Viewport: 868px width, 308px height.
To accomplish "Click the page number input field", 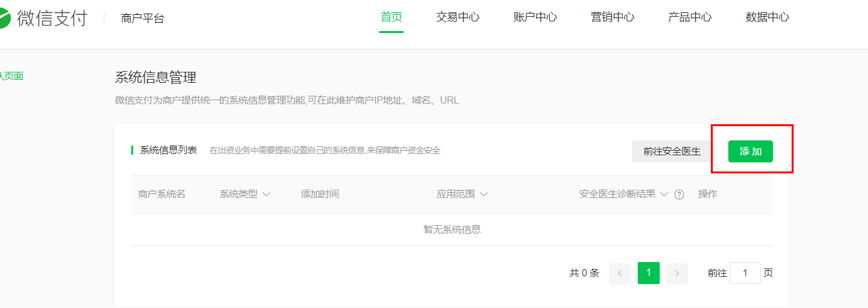I will pos(744,273).
